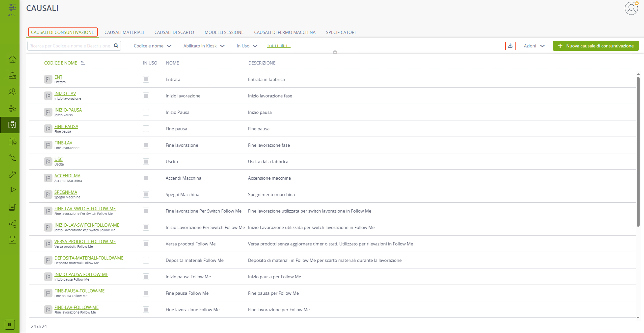Open the users icon in sidebar
The width and height of the screenshot is (644, 333).
(12, 92)
